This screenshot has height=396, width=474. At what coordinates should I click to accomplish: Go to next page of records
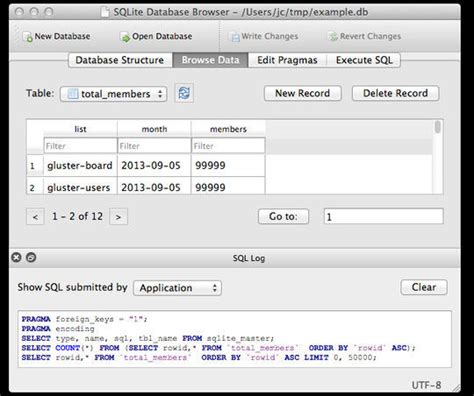(x=118, y=217)
